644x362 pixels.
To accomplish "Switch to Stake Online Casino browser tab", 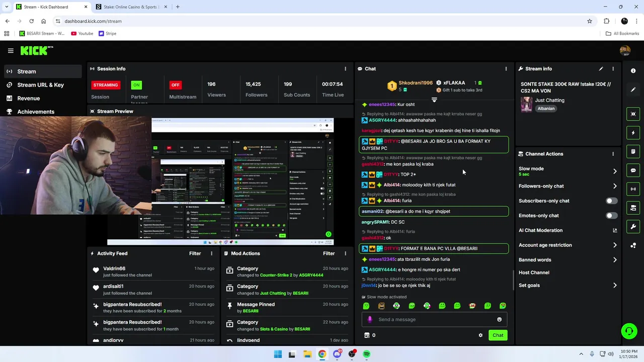I will click(131, 7).
